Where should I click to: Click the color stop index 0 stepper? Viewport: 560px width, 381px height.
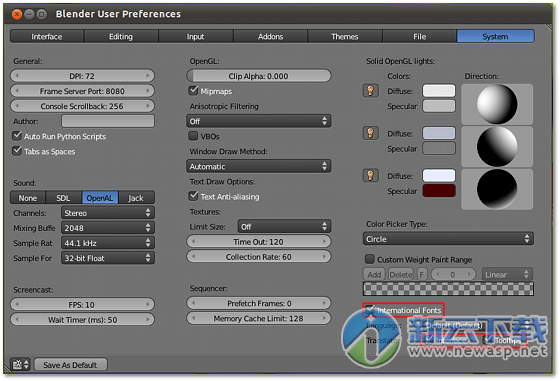pos(453,275)
